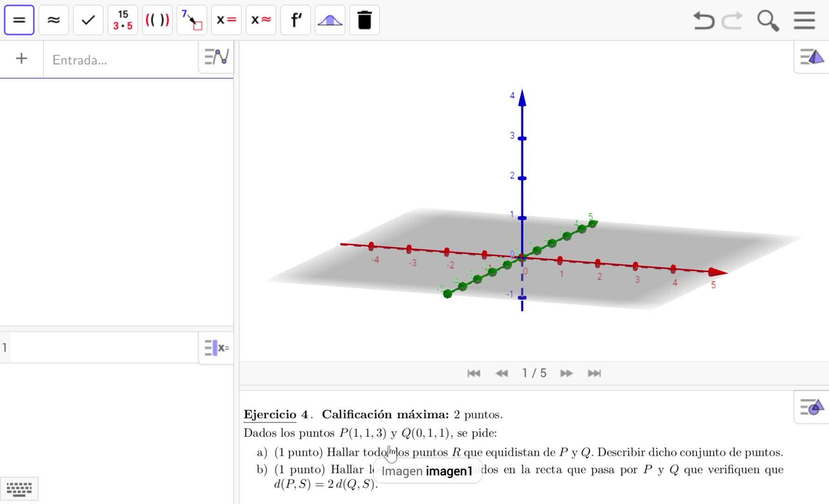Select the Evaluate (=) CAS tool
829x504 pixels.
19,20
